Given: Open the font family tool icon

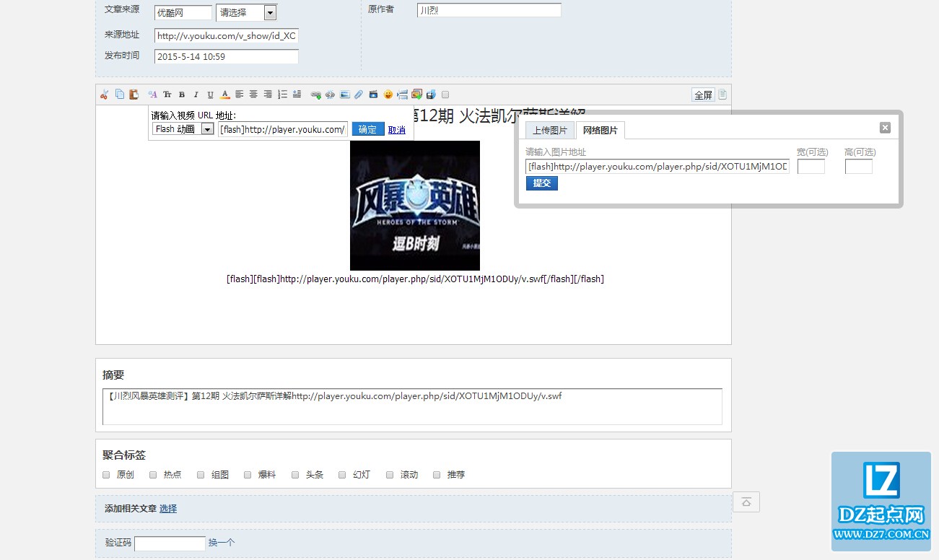Looking at the screenshot, I should (x=152, y=95).
